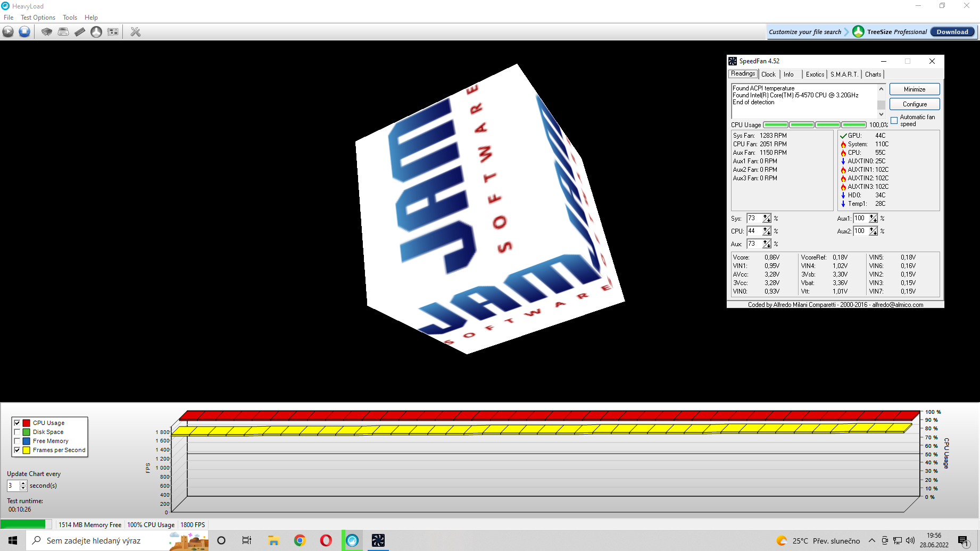Click the update chart interval field

pyautogui.click(x=13, y=486)
